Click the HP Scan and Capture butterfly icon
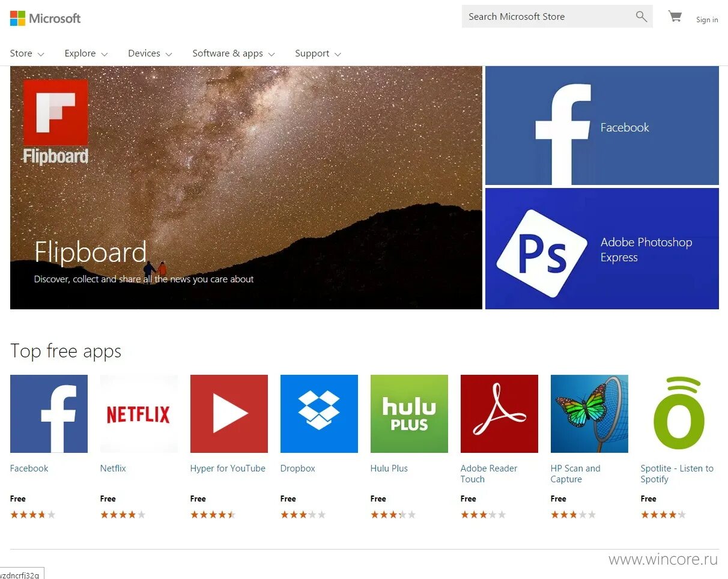Screen dimensions: 728x579 tap(589, 414)
